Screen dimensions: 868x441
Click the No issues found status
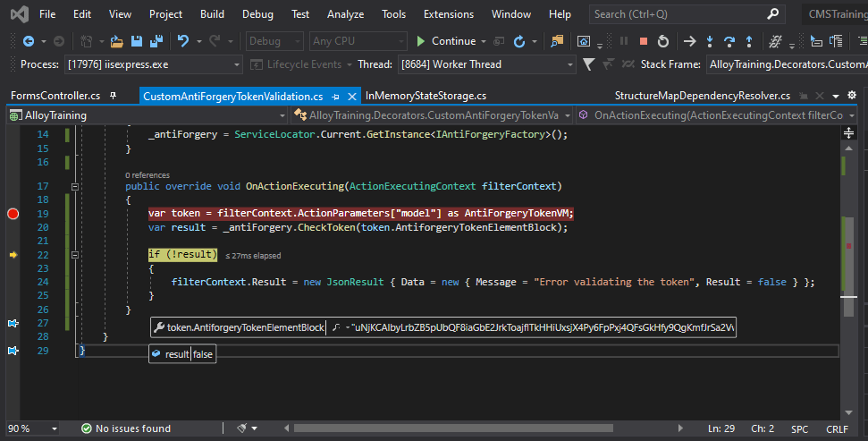point(126,428)
